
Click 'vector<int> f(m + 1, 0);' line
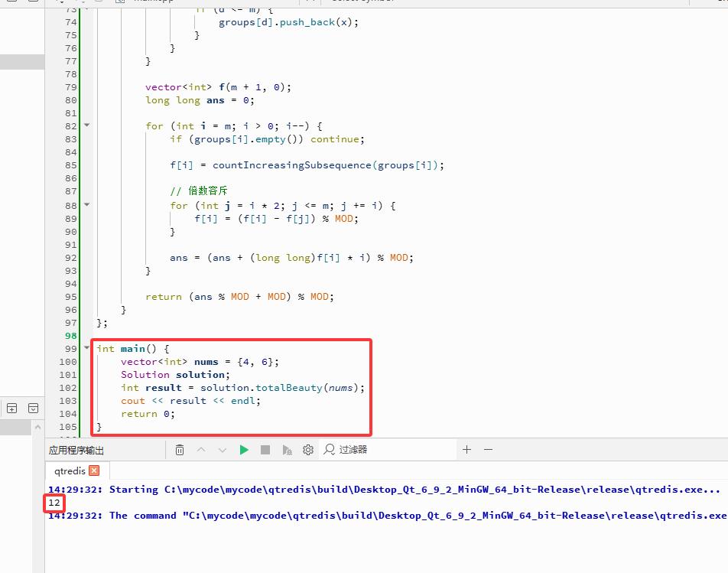click(x=218, y=87)
